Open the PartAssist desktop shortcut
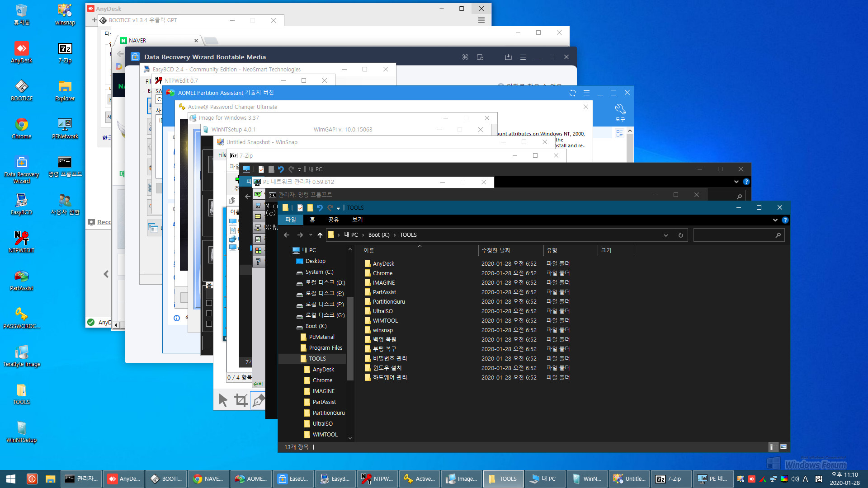 pyautogui.click(x=21, y=280)
